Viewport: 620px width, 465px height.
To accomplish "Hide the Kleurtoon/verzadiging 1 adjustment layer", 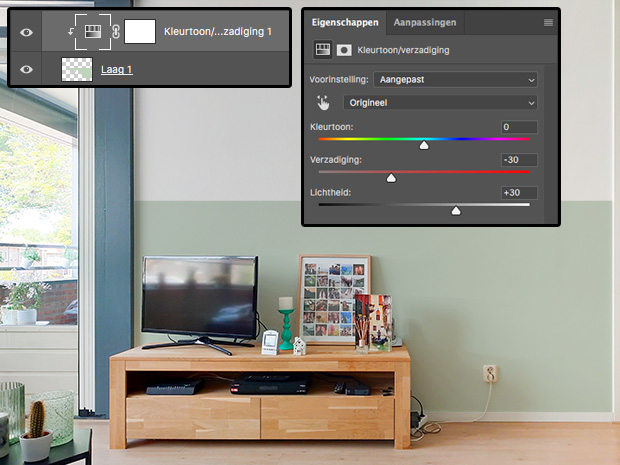I will pos(26,32).
